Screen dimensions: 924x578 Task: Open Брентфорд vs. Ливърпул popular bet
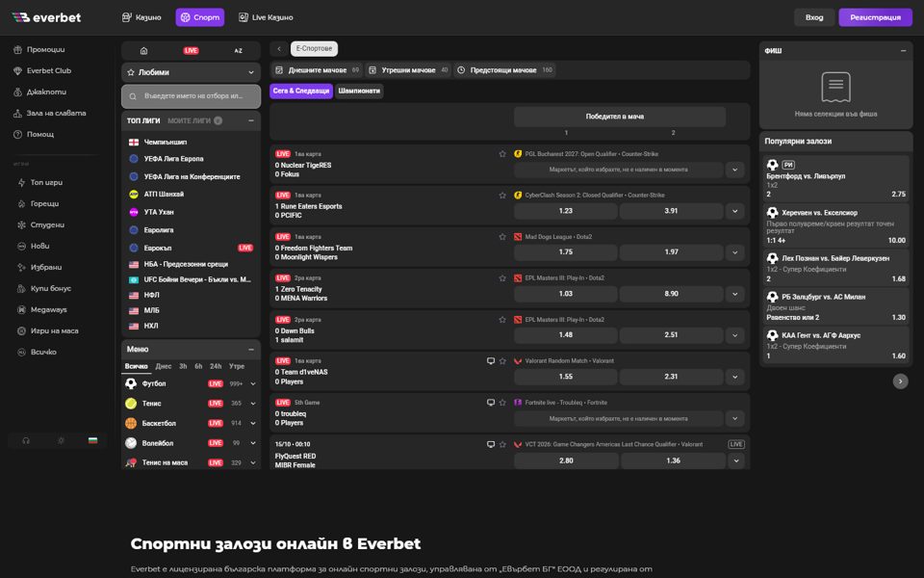pos(835,177)
